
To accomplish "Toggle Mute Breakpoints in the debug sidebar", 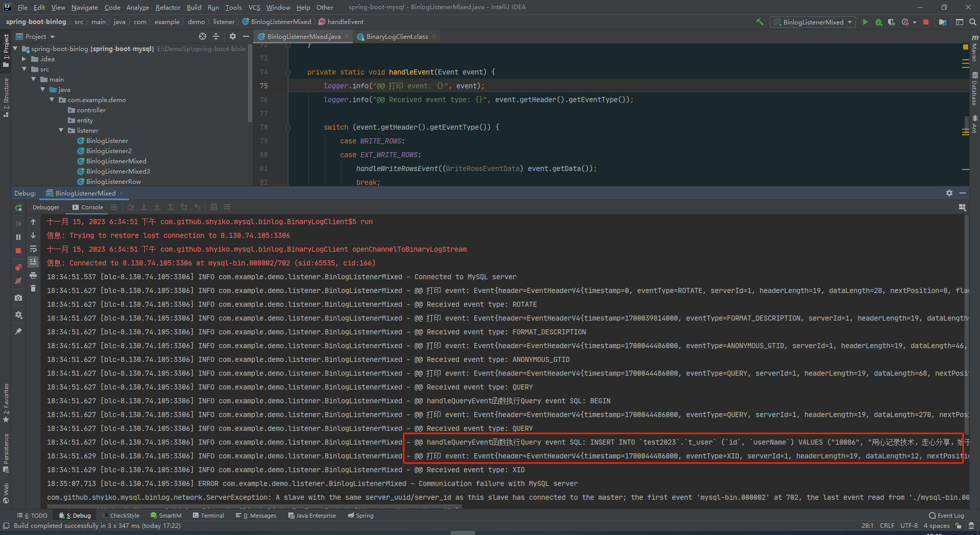I will (x=18, y=281).
